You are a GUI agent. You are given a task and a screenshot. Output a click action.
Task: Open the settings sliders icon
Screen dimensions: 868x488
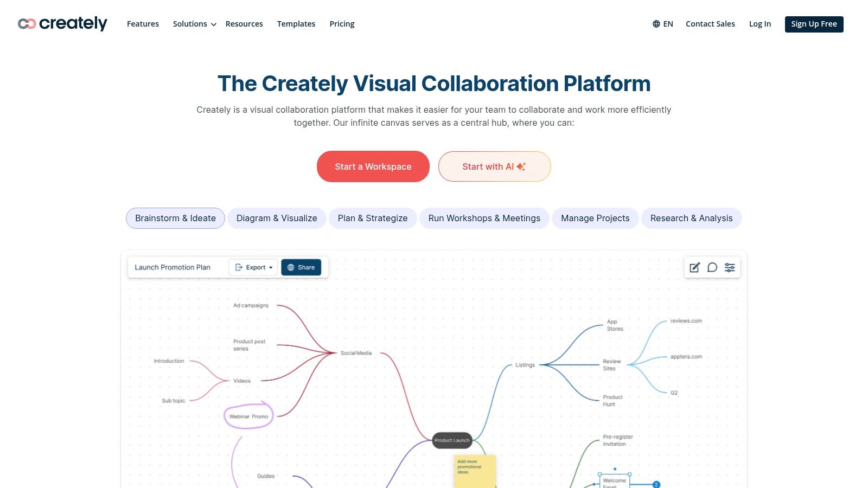(730, 267)
